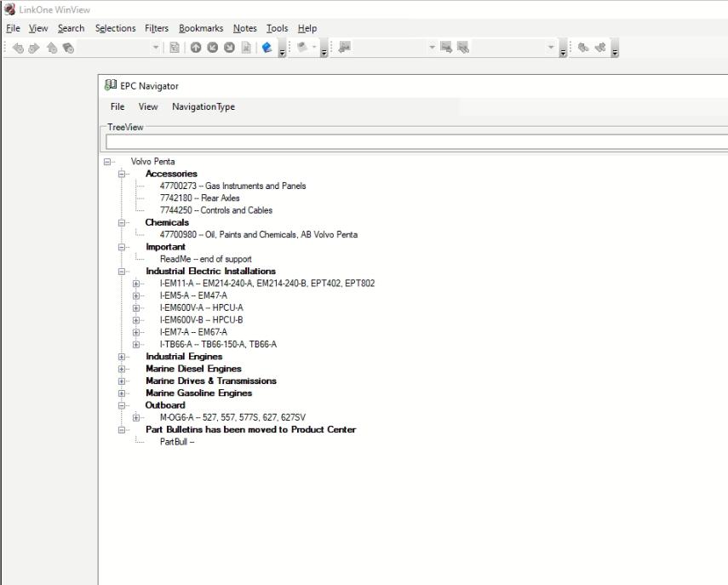This screenshot has width=728, height=585.
Task: Open the Bookmarks menu
Action: pos(201,28)
